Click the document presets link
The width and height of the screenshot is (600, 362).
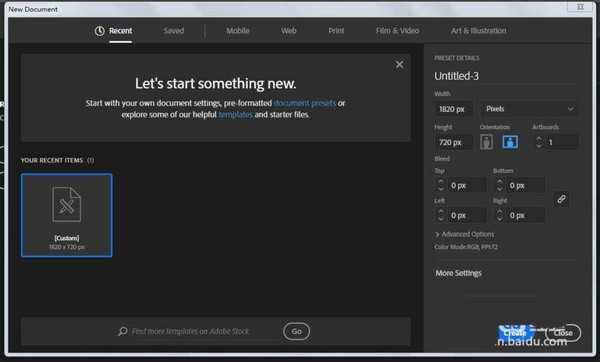pos(305,103)
